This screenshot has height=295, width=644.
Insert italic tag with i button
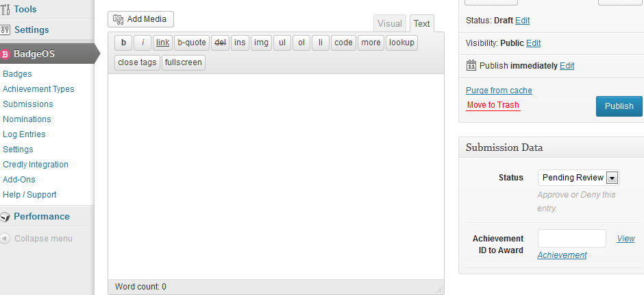pos(143,43)
